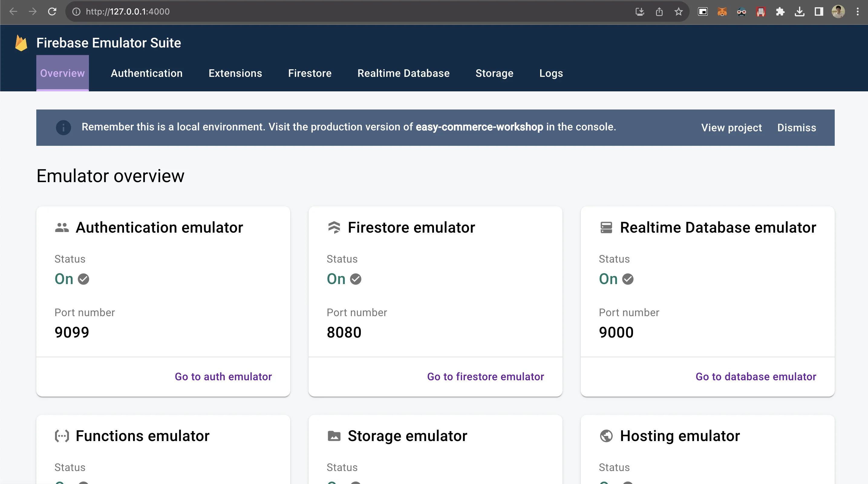Select port number 9099
Image resolution: width=868 pixels, height=484 pixels.
click(x=72, y=333)
